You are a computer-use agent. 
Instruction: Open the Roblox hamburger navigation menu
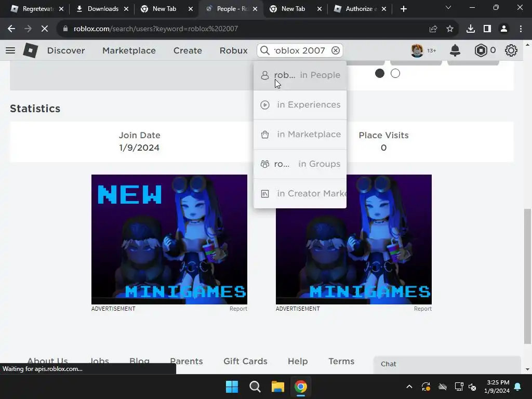(x=10, y=50)
